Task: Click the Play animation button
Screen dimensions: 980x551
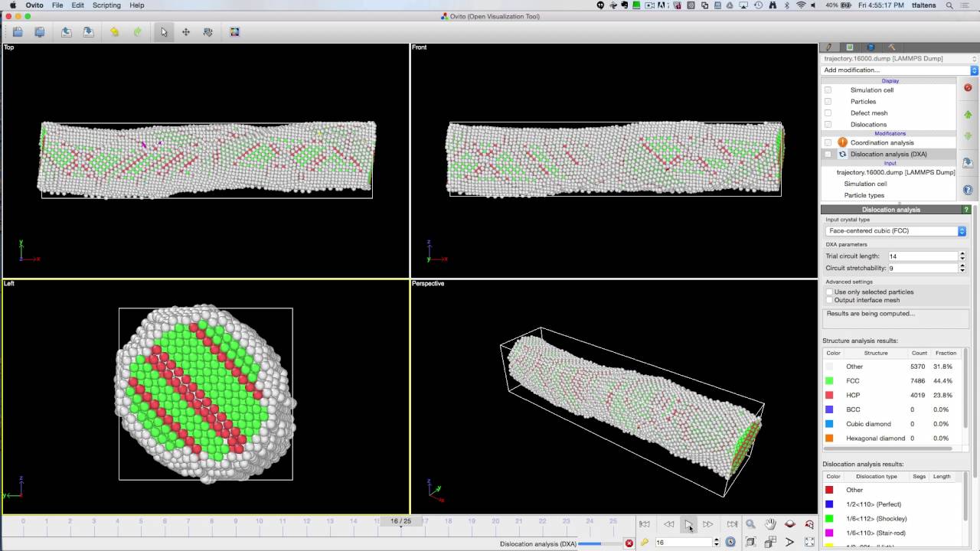Action: coord(688,524)
